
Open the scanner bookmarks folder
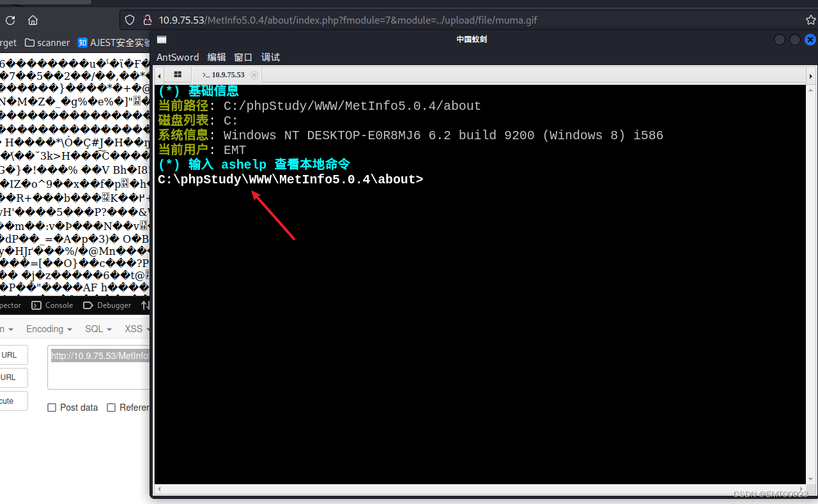(47, 43)
